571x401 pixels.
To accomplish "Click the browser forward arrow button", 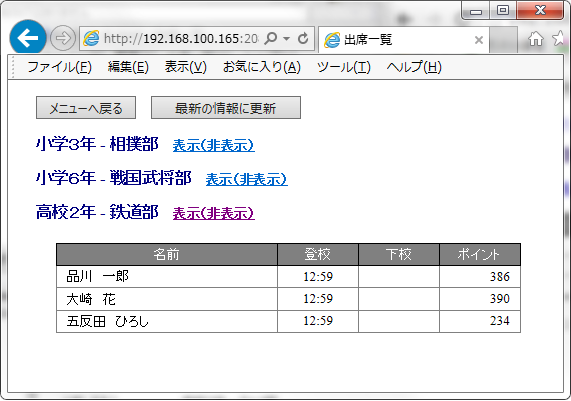I will tap(63, 38).
